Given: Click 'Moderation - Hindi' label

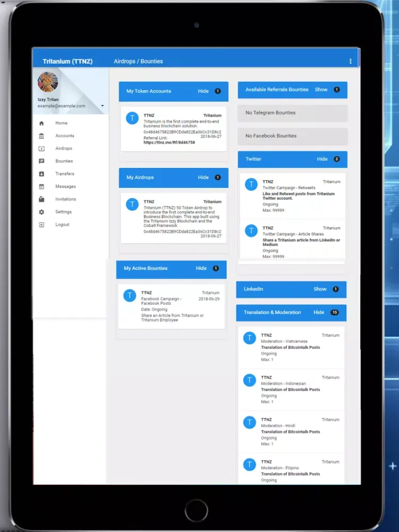Looking at the screenshot, I should (x=278, y=426).
